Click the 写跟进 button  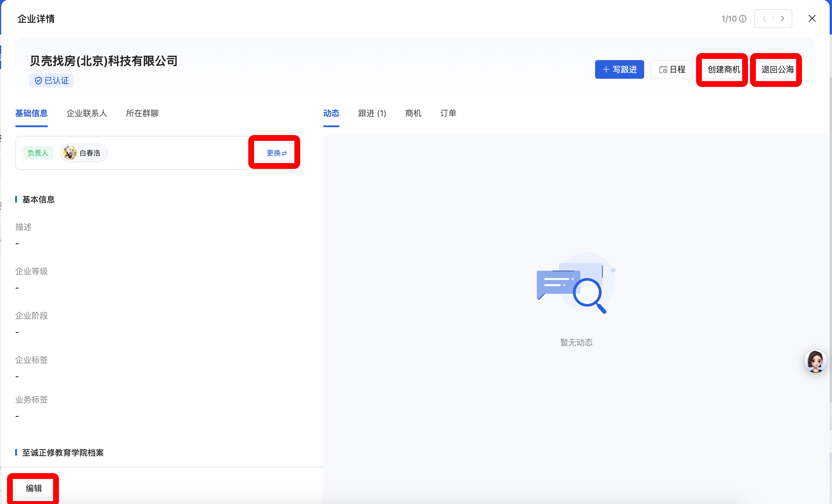tap(619, 69)
